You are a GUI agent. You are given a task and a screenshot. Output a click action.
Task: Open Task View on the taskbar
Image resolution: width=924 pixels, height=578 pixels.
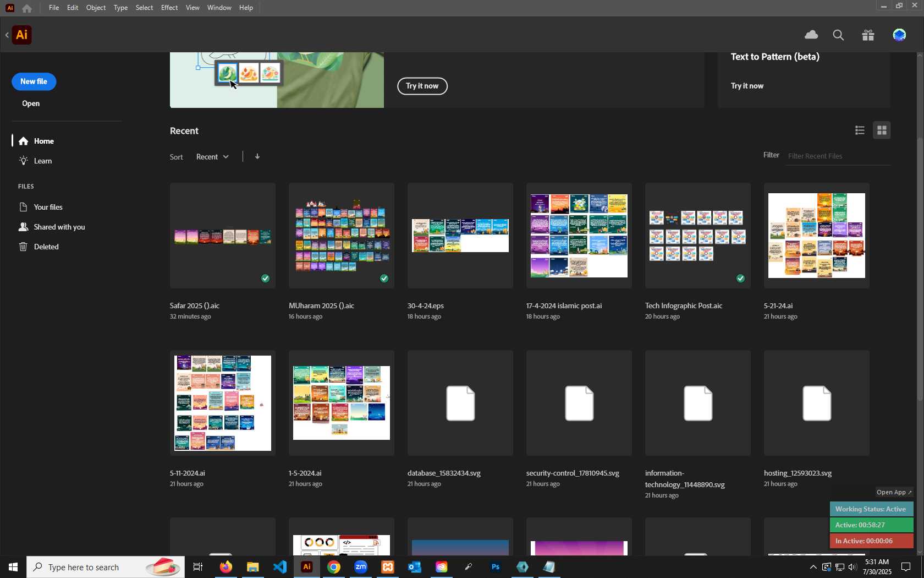pos(198,567)
